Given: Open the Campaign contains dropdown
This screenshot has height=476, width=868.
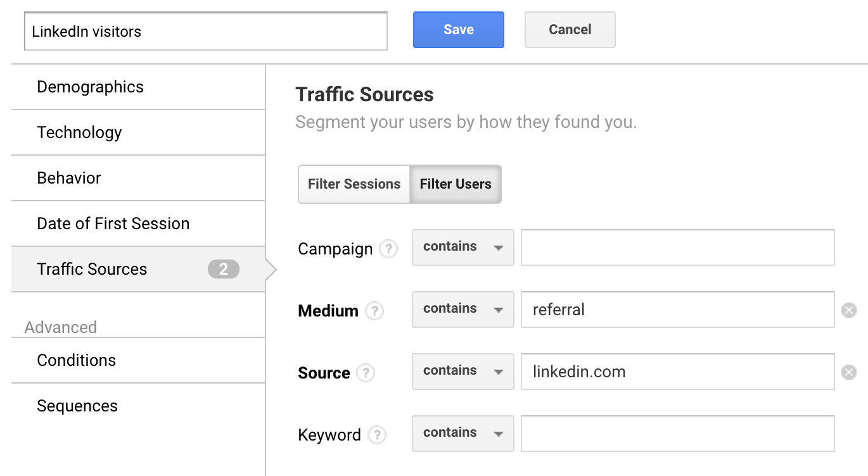Looking at the screenshot, I should click(463, 247).
